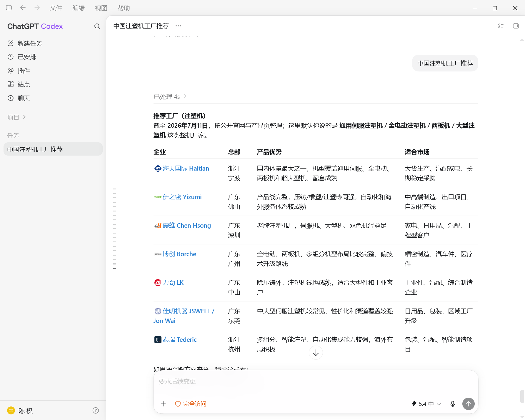Click the help question mark icon
The width and height of the screenshot is (525, 420).
96,411
